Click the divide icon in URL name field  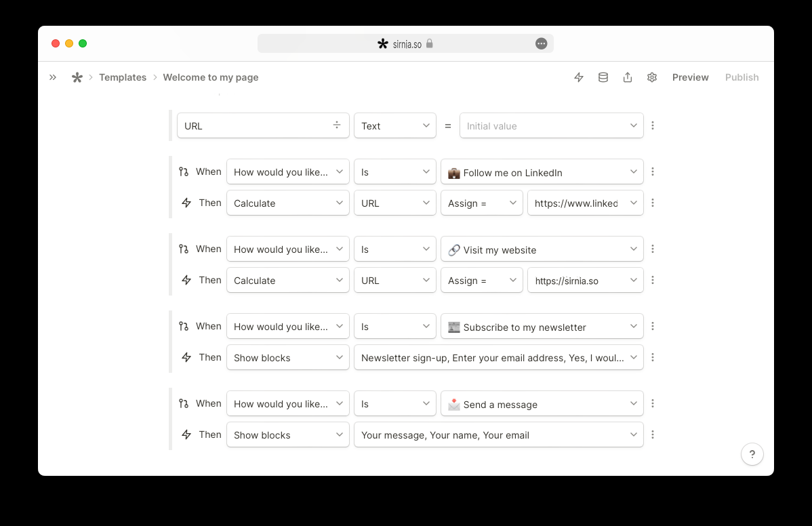pyautogui.click(x=337, y=125)
